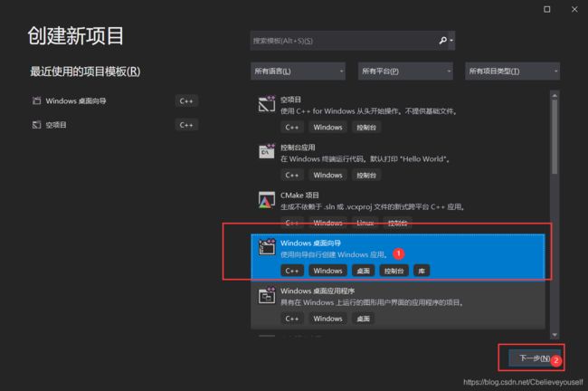Click the template list scrollbar thumb
The image size is (588, 391).
click(555, 136)
